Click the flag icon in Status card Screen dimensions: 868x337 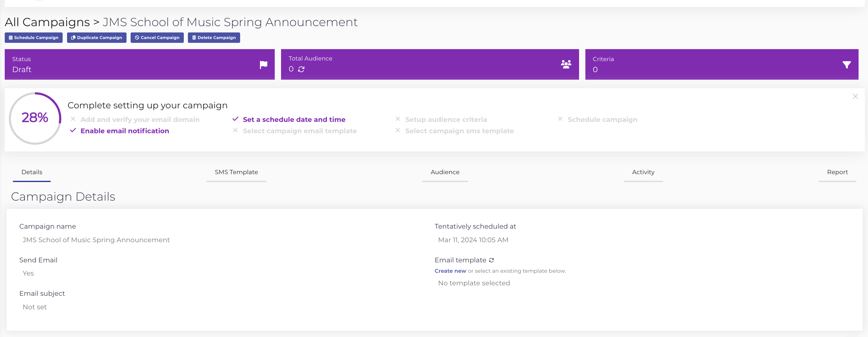click(x=263, y=65)
